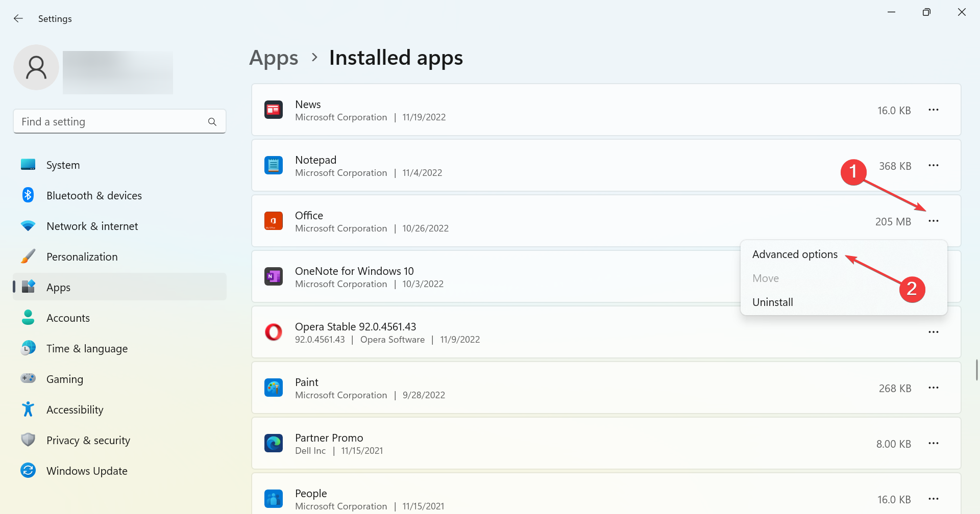Click the Paint app icon
This screenshot has height=514, width=980.
[274, 388]
